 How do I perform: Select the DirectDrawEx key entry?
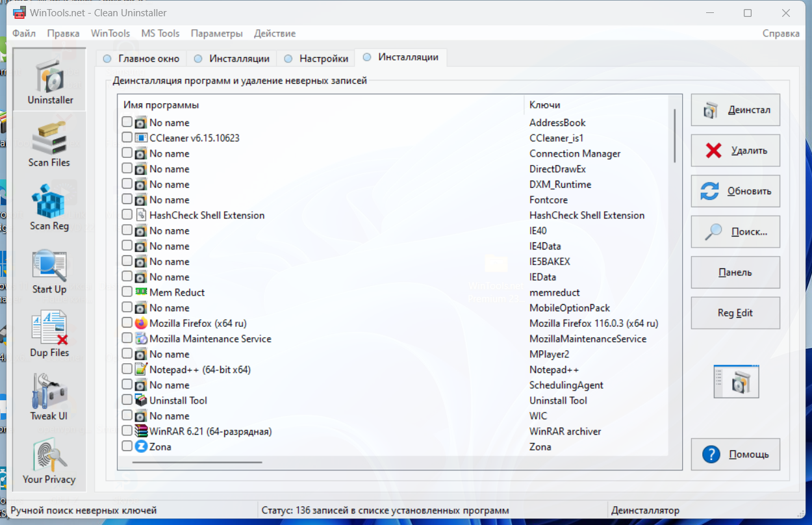[557, 169]
